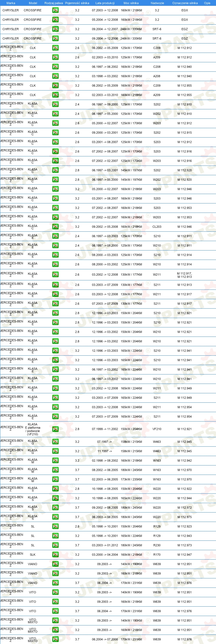Click the PB fuel icon for Crossfire 05.2004 -> 12.2008

[55, 20]
